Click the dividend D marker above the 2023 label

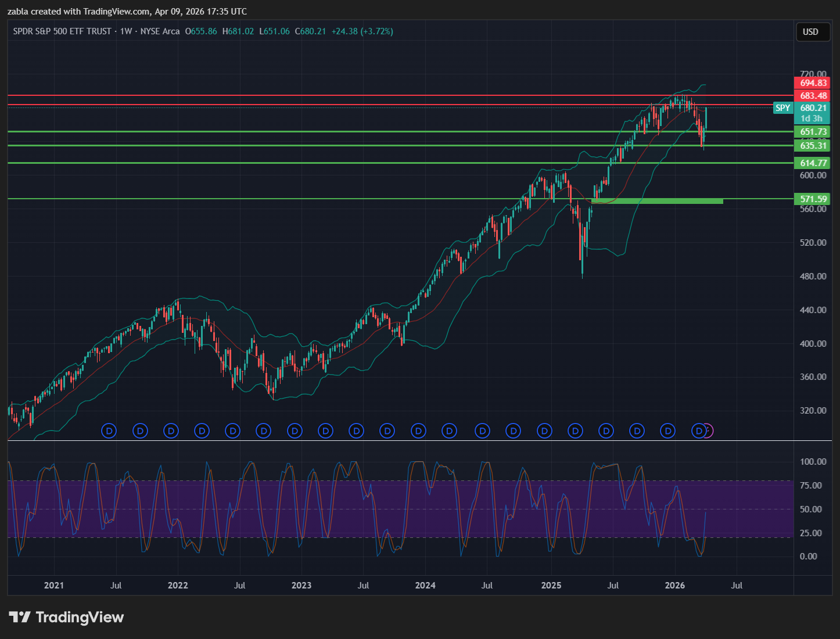point(295,431)
